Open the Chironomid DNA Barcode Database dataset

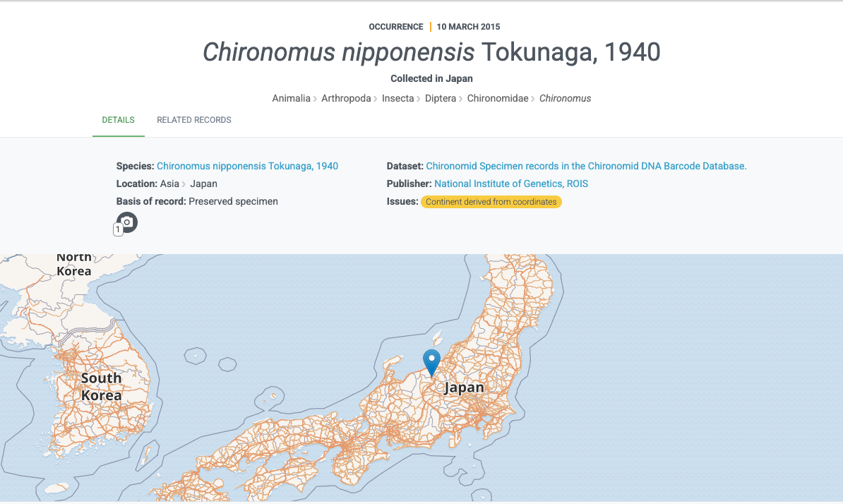coord(585,166)
